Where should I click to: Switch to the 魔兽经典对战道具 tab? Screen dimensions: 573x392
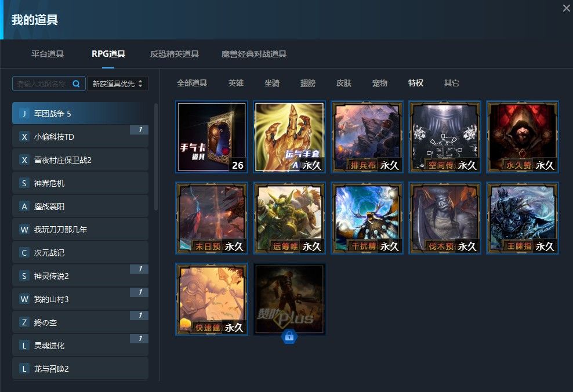pyautogui.click(x=254, y=54)
